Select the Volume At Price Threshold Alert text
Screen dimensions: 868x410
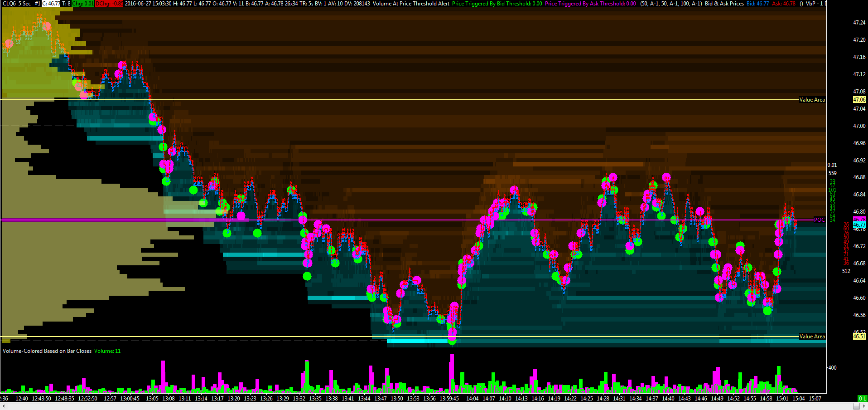pos(411,4)
